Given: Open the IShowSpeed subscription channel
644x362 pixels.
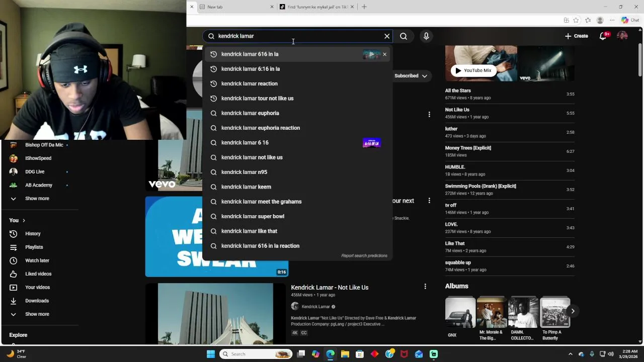Looking at the screenshot, I should (x=38, y=158).
